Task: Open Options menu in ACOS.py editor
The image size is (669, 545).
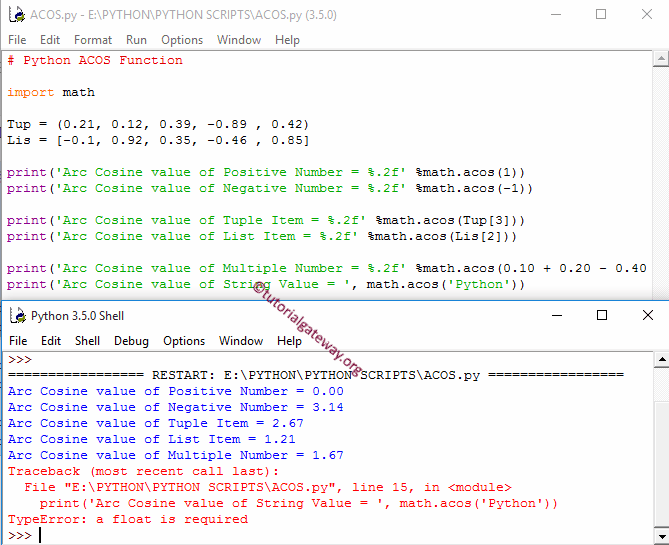Action: [x=182, y=40]
